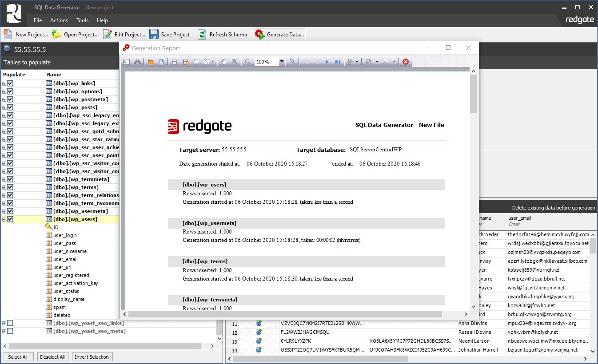Screen dimensions: 598x364
Task: Enable population of wp_yoast_seo_links table
Action: click(x=10, y=323)
